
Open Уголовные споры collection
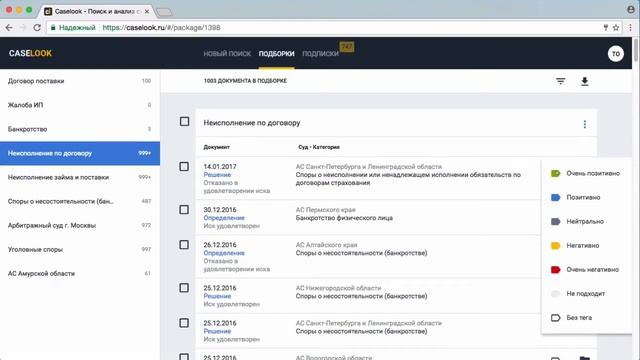[x=80, y=249]
